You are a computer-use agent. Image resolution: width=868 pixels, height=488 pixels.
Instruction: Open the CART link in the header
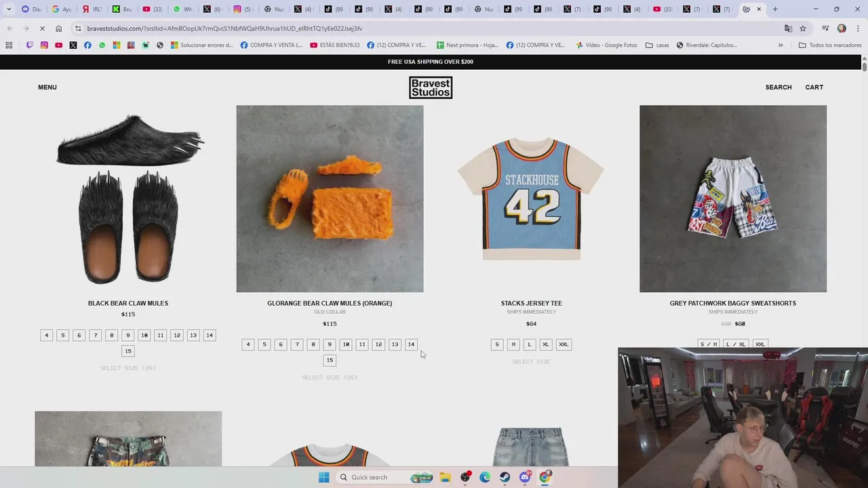point(814,87)
